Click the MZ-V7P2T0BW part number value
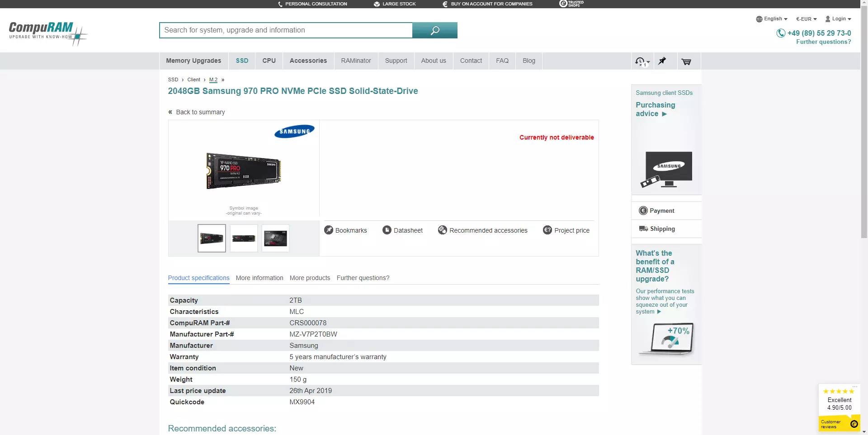The width and height of the screenshot is (868, 435). [313, 334]
